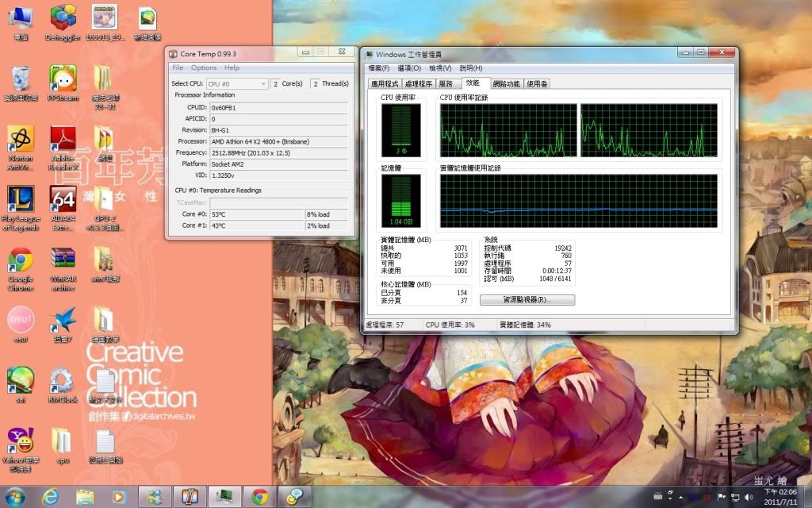Select the cpu folder on the desktop
Screen dimensions: 812x508
coord(63,444)
